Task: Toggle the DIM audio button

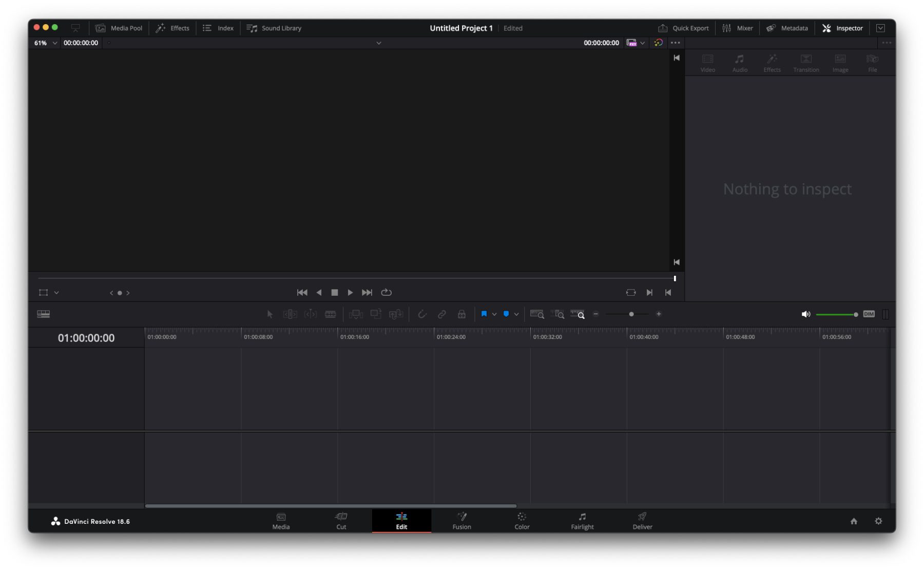Action: 869,314
